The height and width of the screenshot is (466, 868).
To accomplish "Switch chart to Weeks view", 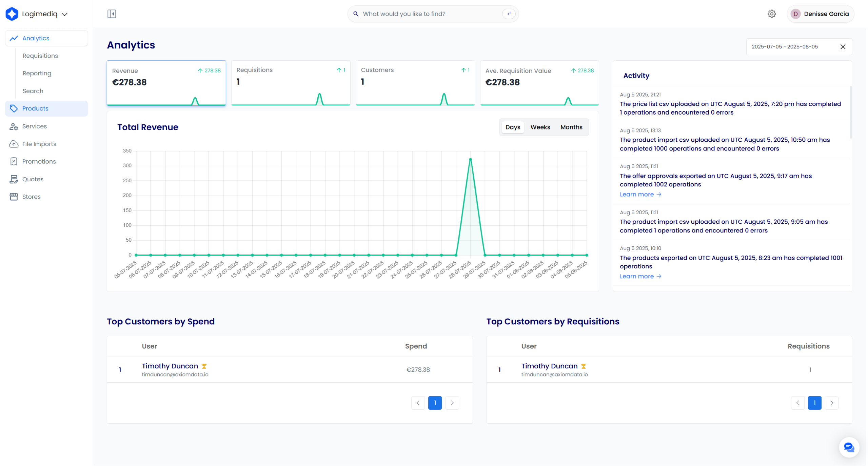I will (x=540, y=127).
